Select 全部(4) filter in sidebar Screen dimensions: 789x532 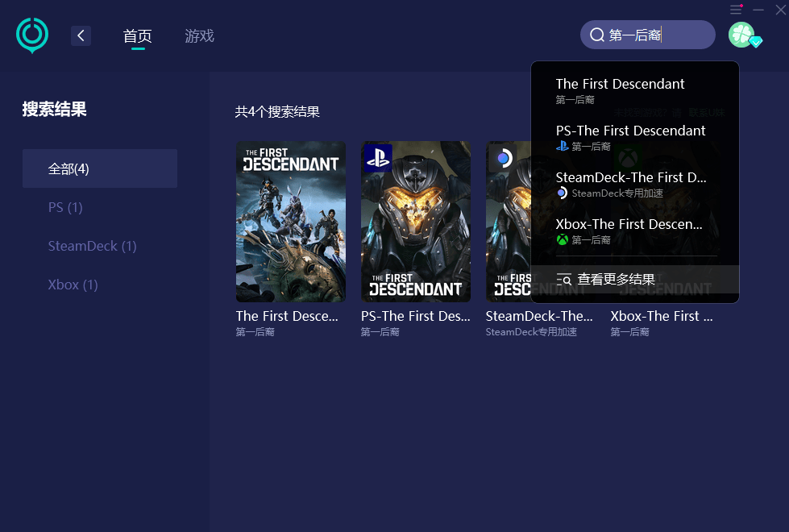tap(100, 168)
